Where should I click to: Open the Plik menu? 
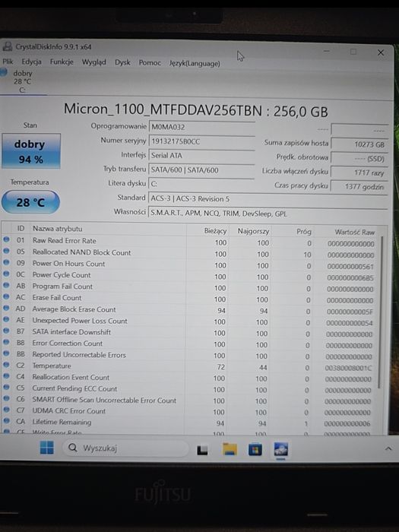(8, 62)
